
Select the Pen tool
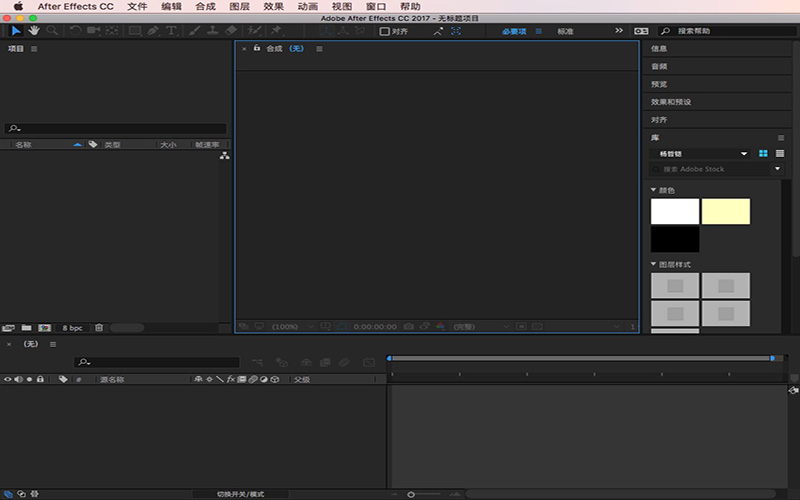(x=153, y=31)
